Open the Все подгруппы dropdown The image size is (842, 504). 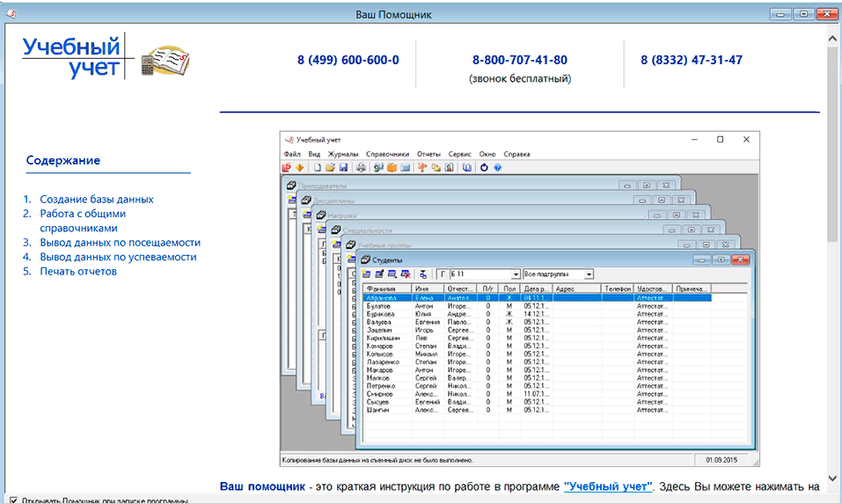[x=589, y=274]
